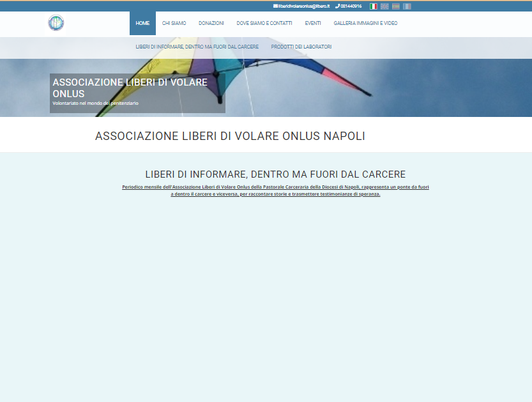Image resolution: width=532 pixels, height=402 pixels.
Task: Open GALLERIA IMMAGINI E VIDEO menu
Action: click(x=365, y=23)
